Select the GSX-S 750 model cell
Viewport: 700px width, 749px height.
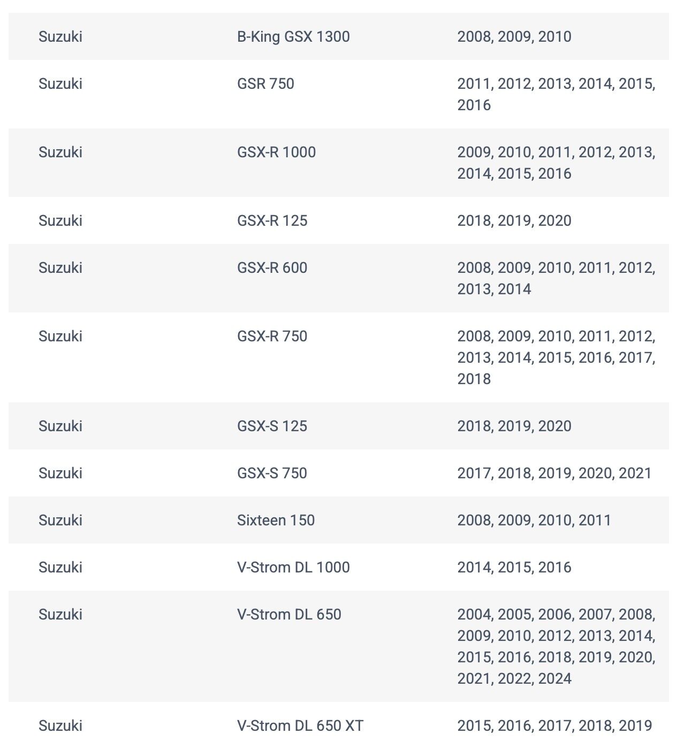point(272,473)
